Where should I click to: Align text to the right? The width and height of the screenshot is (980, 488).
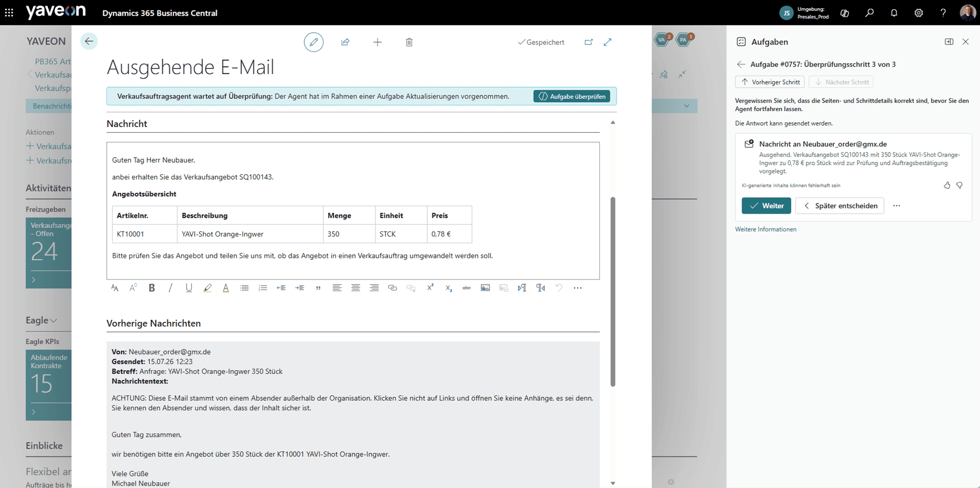[x=374, y=288]
